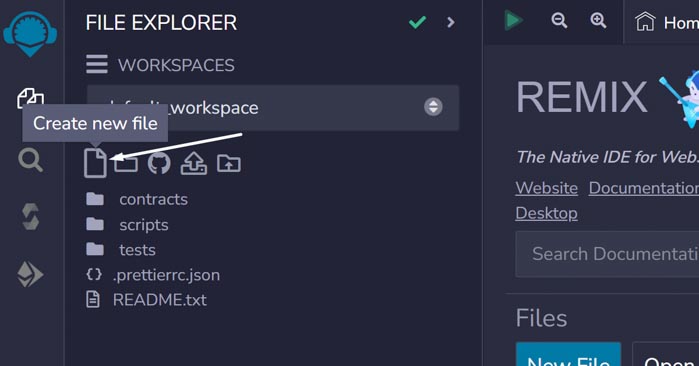Click the create new folder icon
This screenshot has width=699, height=366.
coord(126,164)
